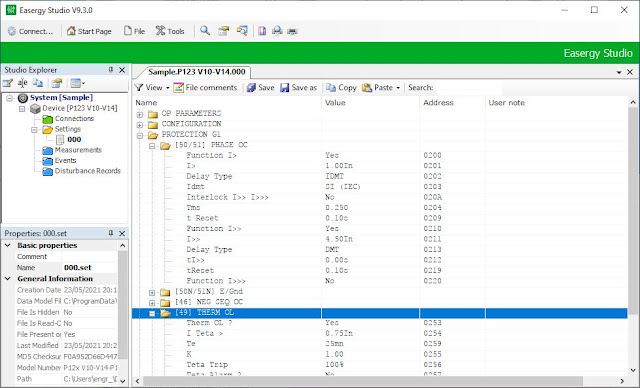The width and height of the screenshot is (640, 388).
Task: Select the Events folder
Action: click(65, 160)
